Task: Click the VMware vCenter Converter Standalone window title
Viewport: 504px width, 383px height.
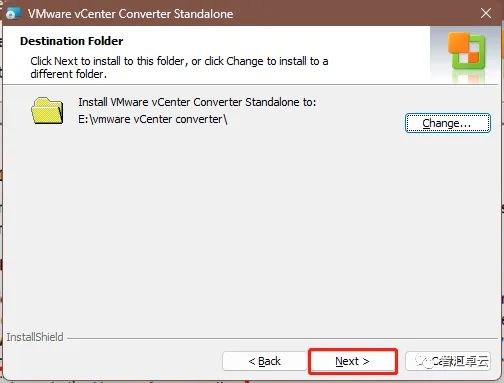Action: (x=130, y=14)
